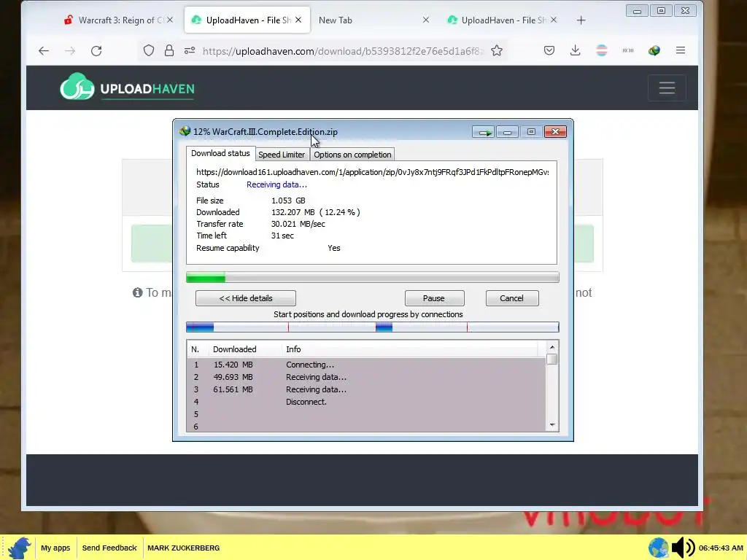Viewport: 747px width, 560px height.
Task: Open the Pocket save icon
Action: tap(549, 50)
